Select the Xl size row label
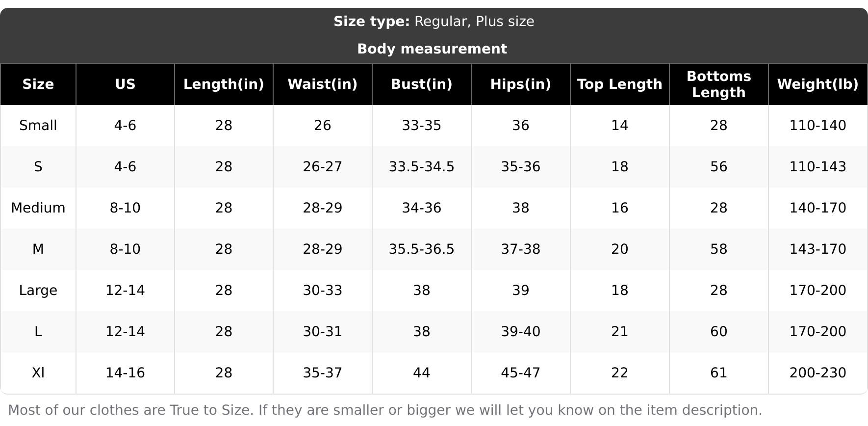Viewport: 868px width, 426px height. tap(38, 373)
